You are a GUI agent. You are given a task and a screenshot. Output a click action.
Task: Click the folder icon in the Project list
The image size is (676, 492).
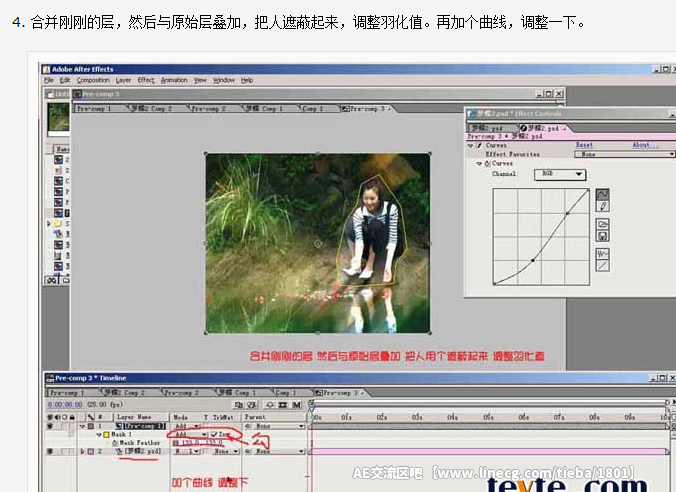coord(58,223)
